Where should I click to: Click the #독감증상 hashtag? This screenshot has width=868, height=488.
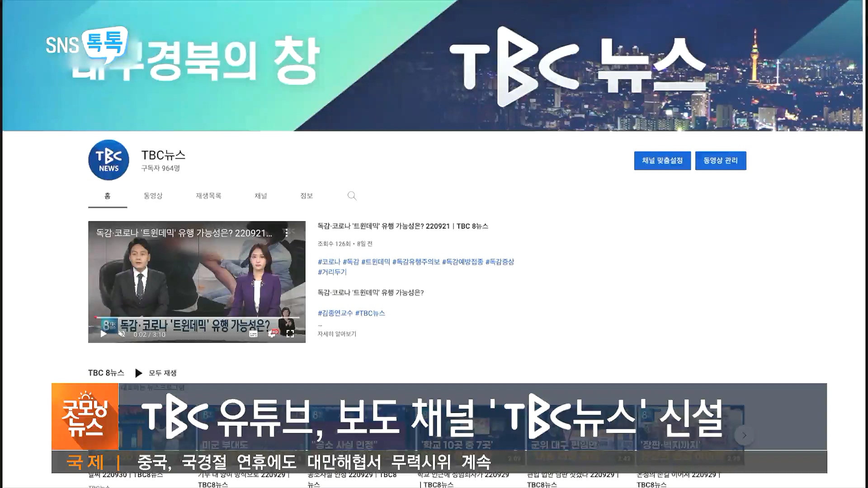pos(500,262)
